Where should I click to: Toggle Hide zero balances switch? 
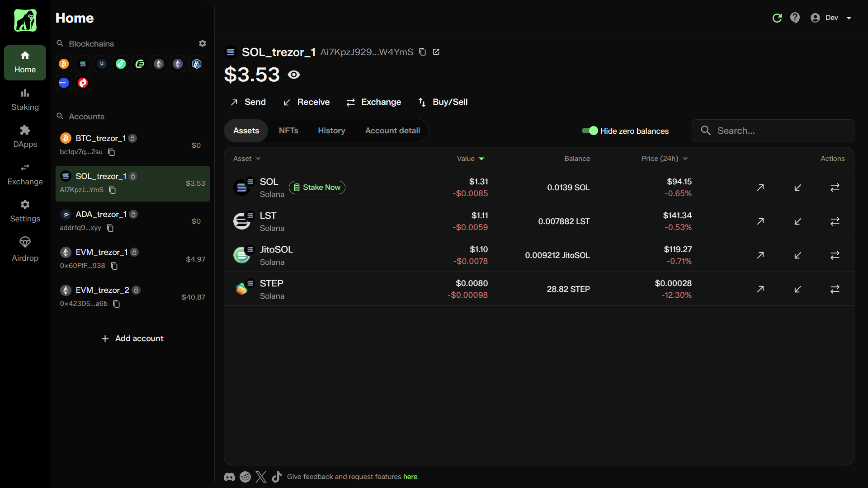(590, 131)
